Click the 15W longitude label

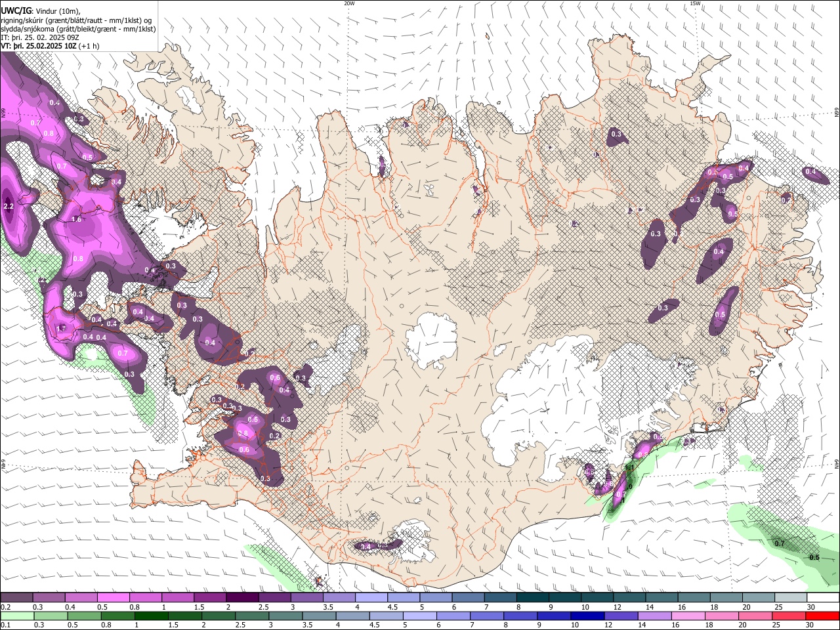695,3
